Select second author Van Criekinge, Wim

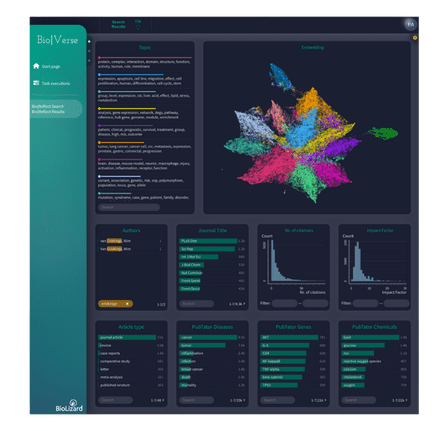point(131,249)
